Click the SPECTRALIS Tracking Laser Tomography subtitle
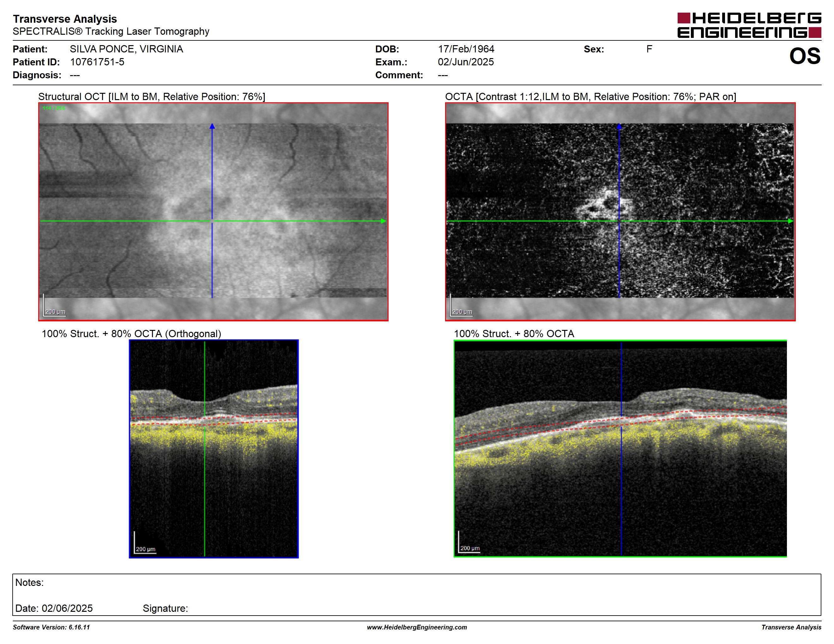834x644 pixels. click(111, 31)
